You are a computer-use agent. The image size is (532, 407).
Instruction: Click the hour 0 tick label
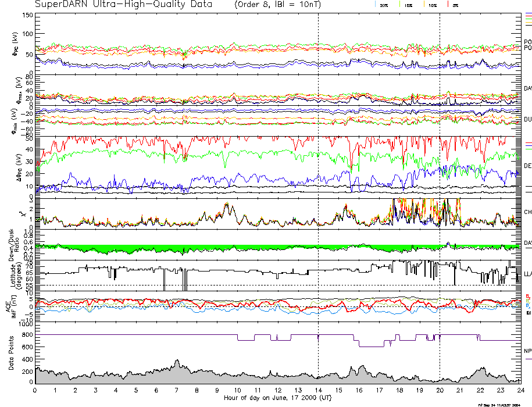(x=35, y=391)
